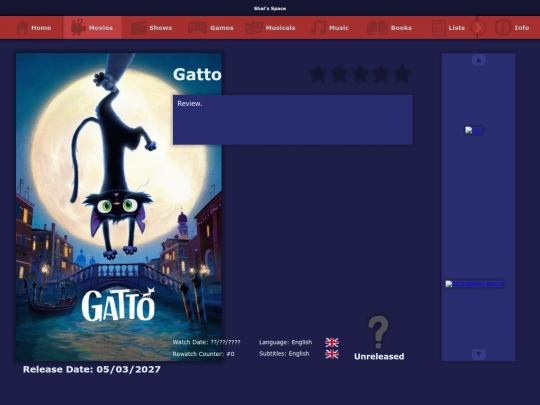Open the Delivery Service link in the sidebar
The width and height of the screenshot is (540, 405).
[x=474, y=284]
